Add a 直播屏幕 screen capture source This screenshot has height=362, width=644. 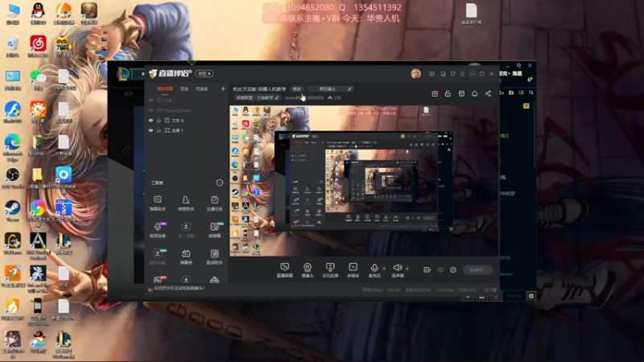point(285,270)
